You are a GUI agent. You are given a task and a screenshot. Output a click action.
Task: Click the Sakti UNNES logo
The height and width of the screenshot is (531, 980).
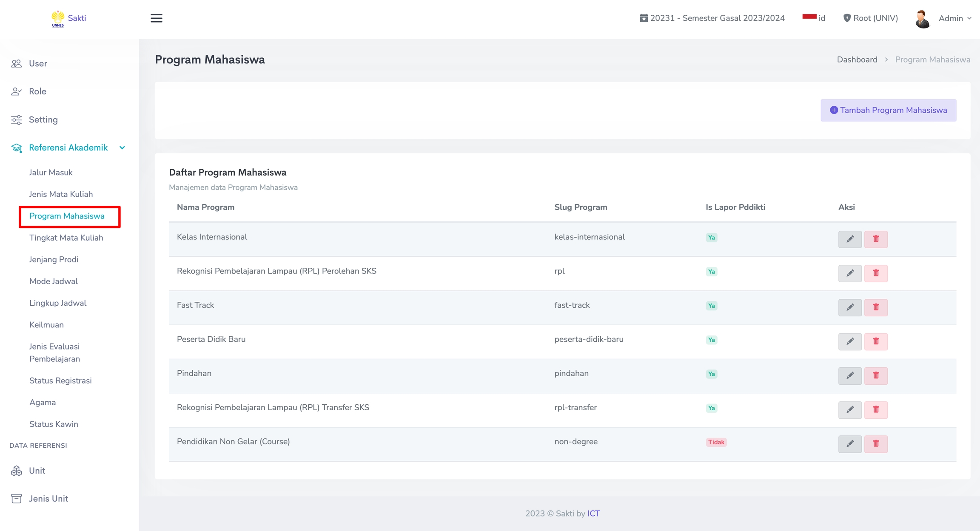point(68,18)
